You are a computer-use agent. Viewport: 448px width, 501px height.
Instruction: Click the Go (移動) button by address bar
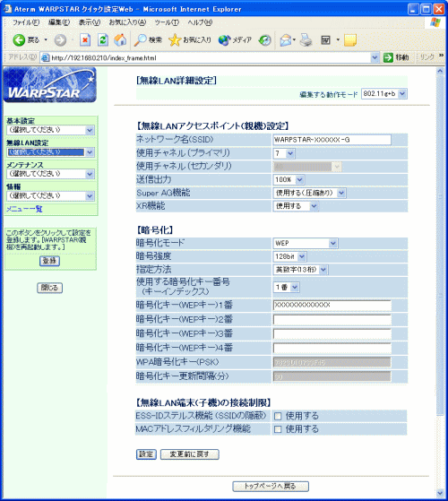396,57
